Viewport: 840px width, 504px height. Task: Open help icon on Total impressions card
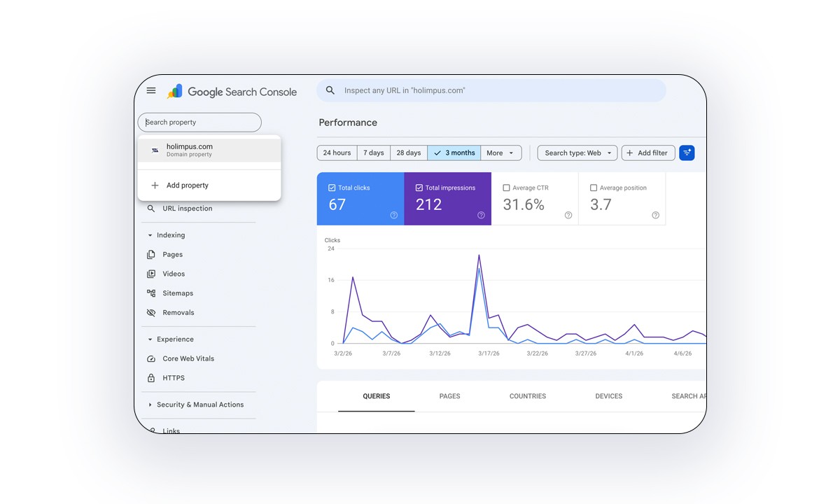point(481,215)
